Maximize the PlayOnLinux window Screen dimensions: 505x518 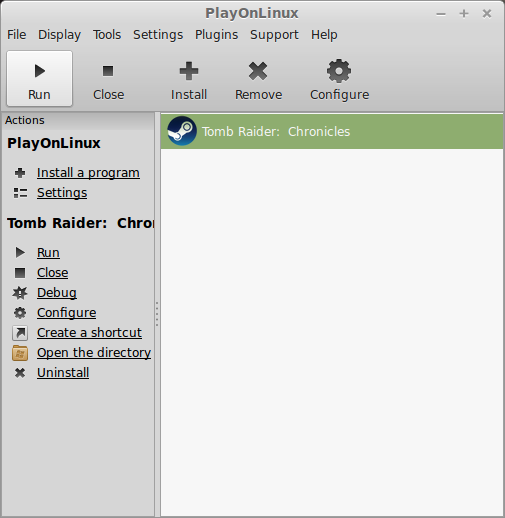(x=464, y=14)
